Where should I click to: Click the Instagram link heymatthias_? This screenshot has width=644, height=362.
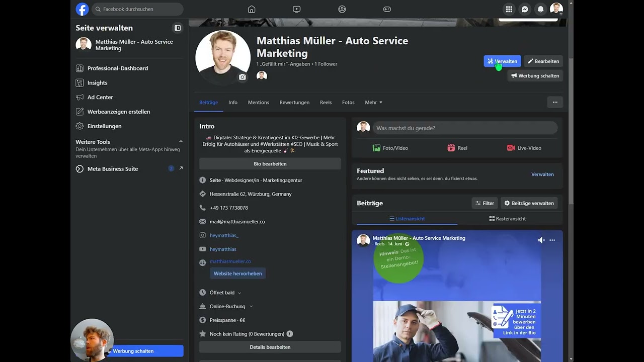click(x=224, y=235)
